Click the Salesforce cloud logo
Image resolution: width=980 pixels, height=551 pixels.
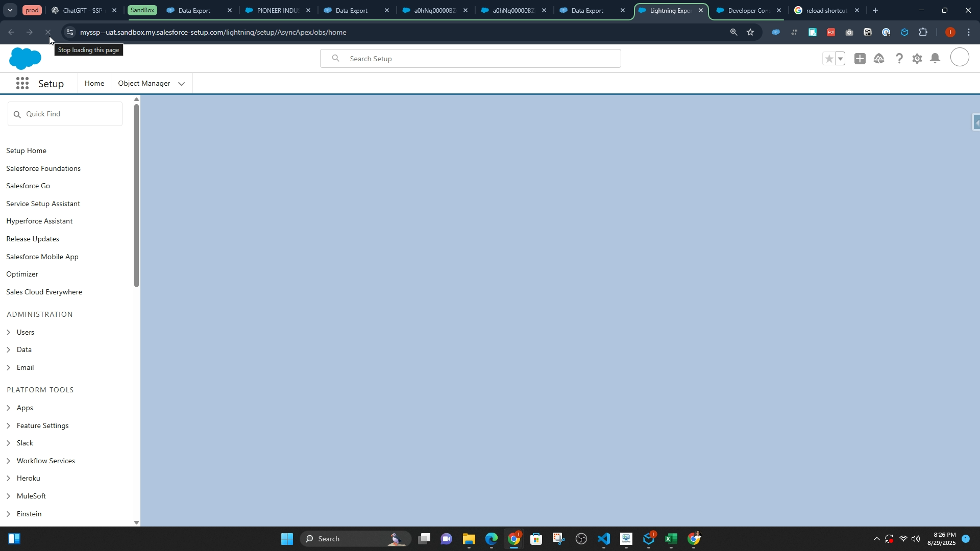[x=25, y=59]
